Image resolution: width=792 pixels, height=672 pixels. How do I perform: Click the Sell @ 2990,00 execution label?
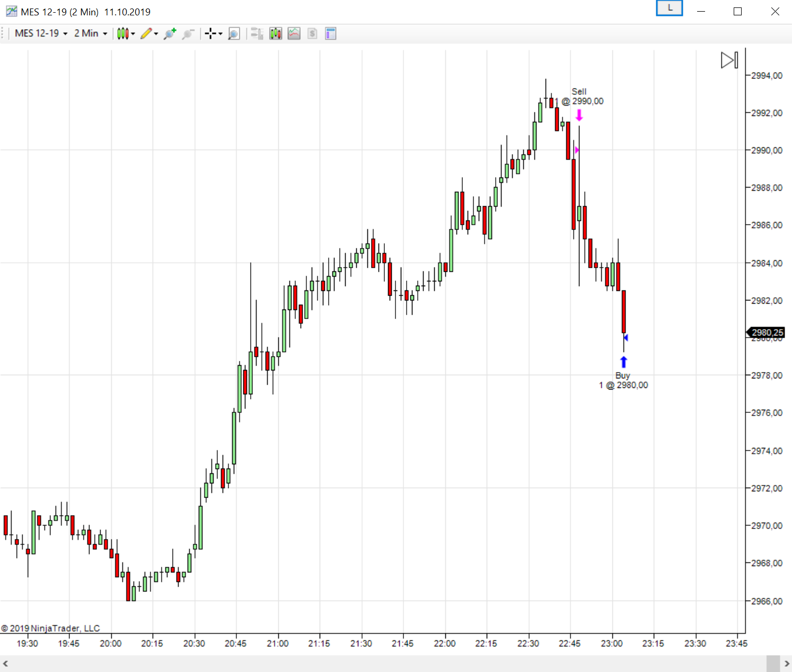coord(579,96)
